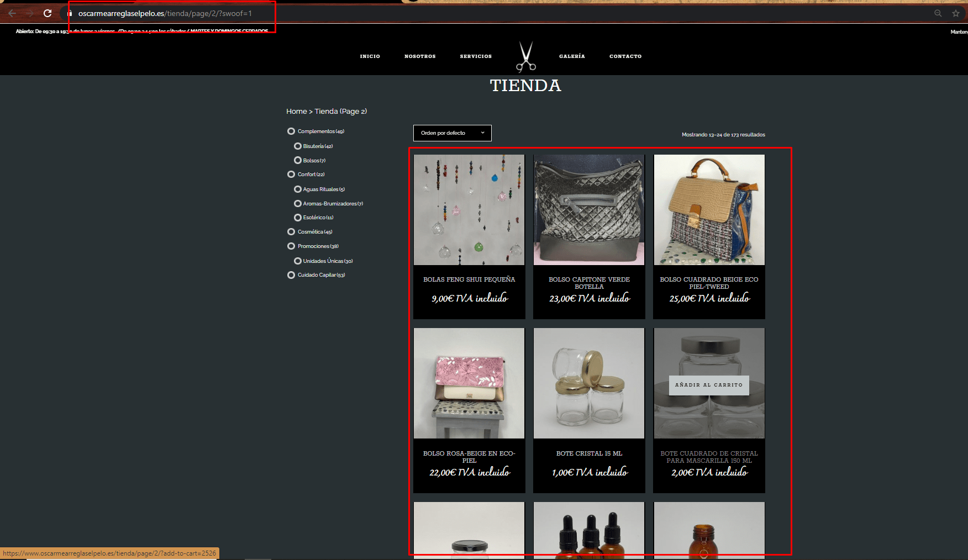
Task: Bookmark page with the star icon
Action: pos(956,13)
